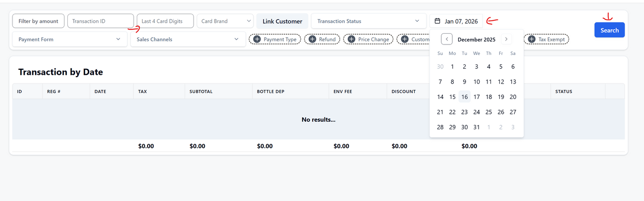Viewport: 644px width, 201px height.
Task: Select December 16 in the calendar
Action: (464, 97)
